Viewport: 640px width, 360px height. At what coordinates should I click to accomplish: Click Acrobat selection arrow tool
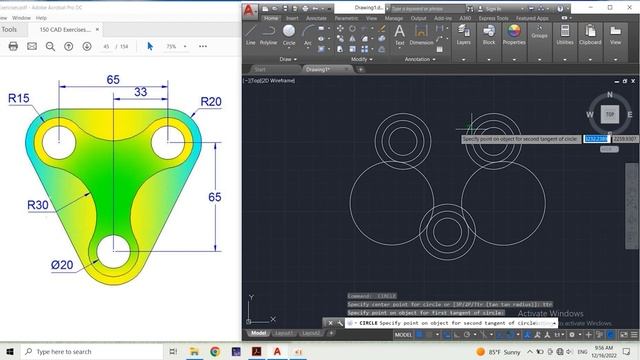point(150,46)
